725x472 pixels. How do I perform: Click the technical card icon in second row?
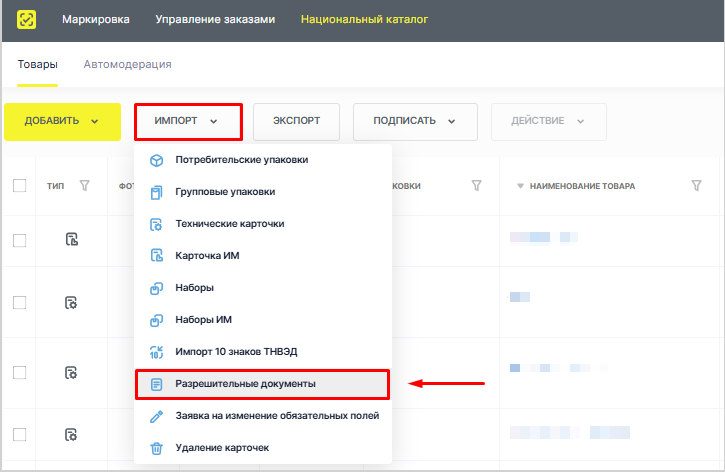pyautogui.click(x=71, y=303)
